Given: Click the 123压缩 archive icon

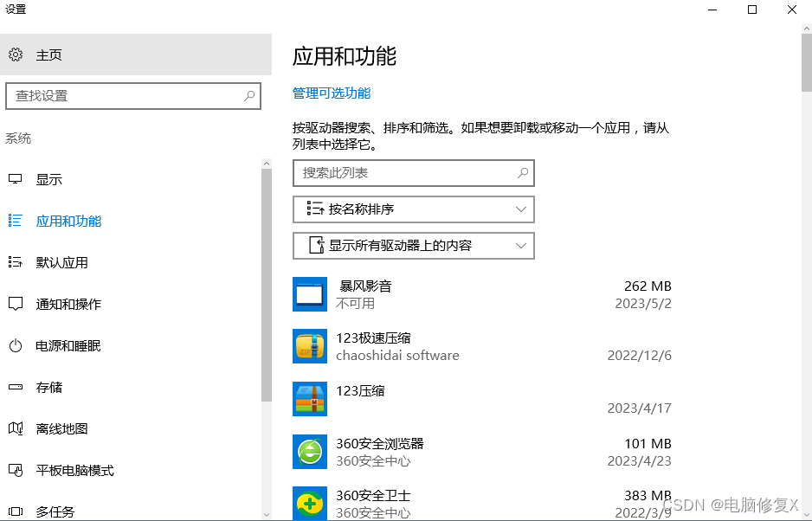Looking at the screenshot, I should [310, 399].
